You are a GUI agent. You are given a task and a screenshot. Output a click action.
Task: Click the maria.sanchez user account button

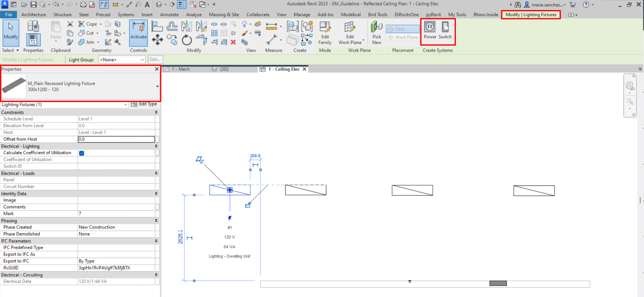tap(545, 4)
